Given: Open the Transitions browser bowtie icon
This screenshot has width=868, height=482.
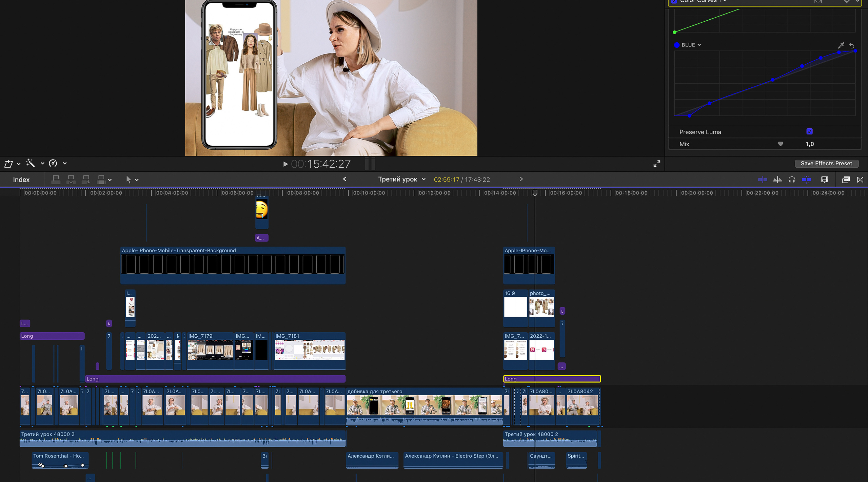Looking at the screenshot, I should 860,180.
